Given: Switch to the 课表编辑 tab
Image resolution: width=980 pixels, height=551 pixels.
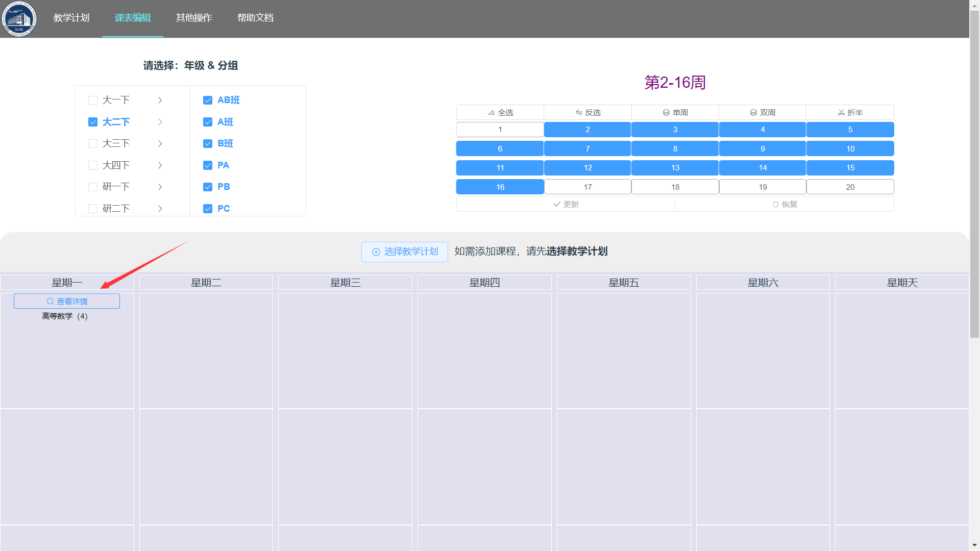Looking at the screenshot, I should click(133, 18).
